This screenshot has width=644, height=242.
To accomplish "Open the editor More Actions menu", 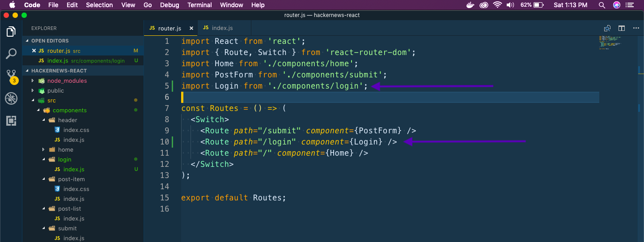I will (x=636, y=28).
